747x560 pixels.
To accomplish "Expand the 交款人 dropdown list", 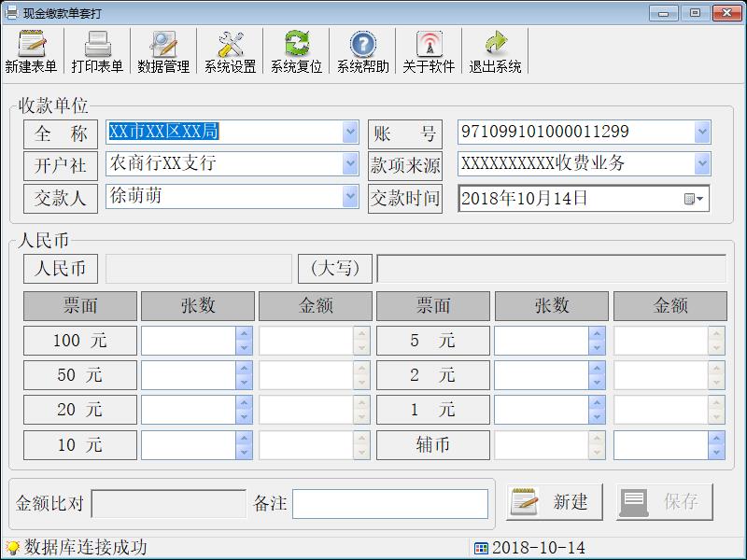I will 350,196.
